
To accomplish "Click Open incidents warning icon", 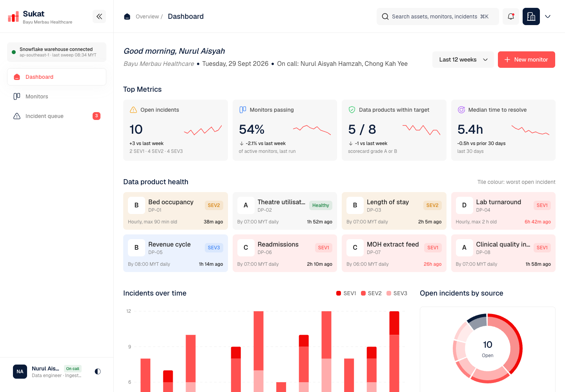I will tap(133, 110).
